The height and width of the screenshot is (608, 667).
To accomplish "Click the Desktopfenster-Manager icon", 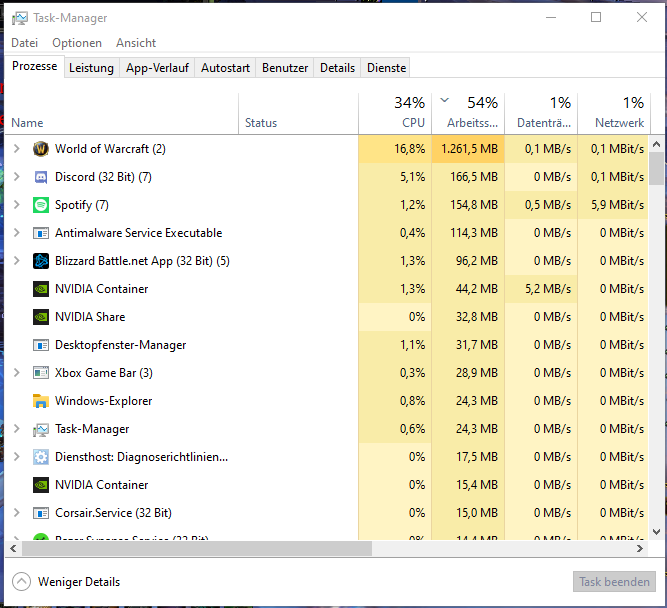I will click(41, 345).
